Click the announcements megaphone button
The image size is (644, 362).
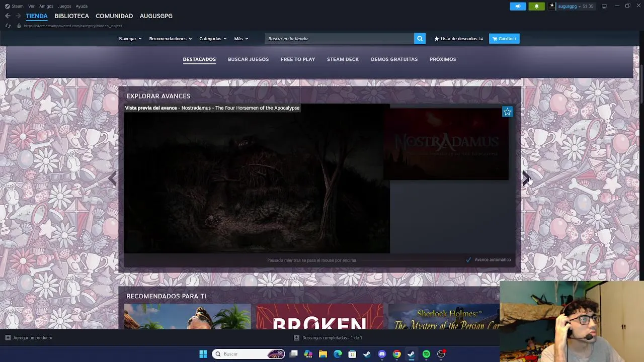coord(518,6)
